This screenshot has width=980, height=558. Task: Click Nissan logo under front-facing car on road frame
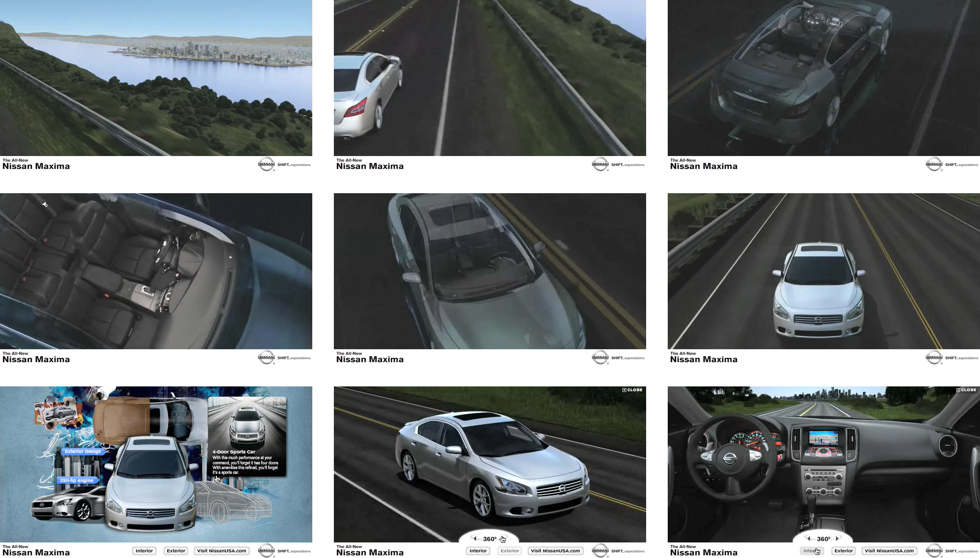click(x=934, y=357)
